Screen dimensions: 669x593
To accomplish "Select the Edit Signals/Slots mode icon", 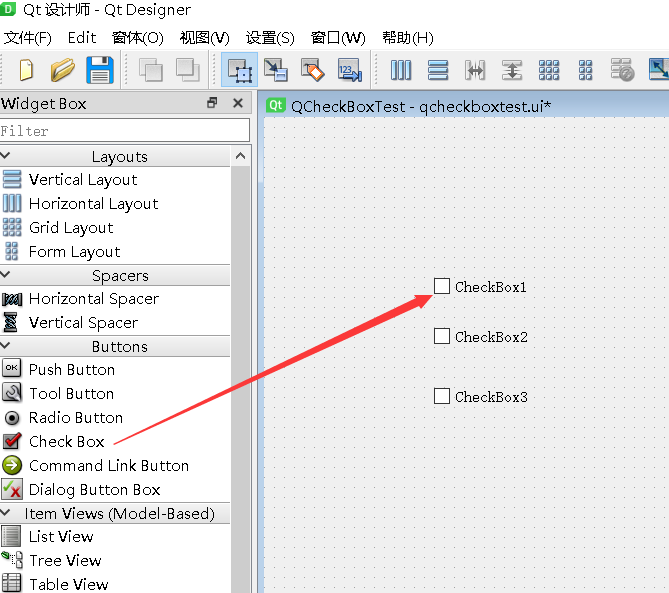I will 276,70.
